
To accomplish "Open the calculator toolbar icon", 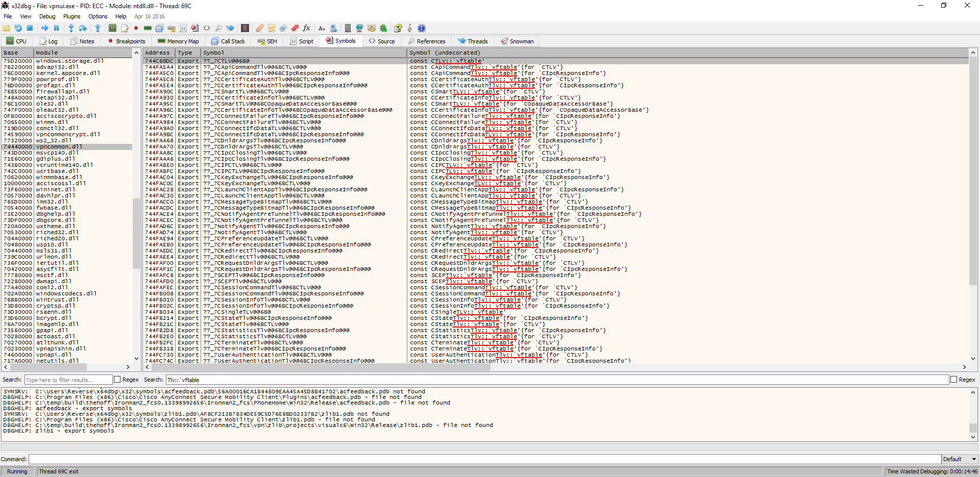I will (348, 28).
